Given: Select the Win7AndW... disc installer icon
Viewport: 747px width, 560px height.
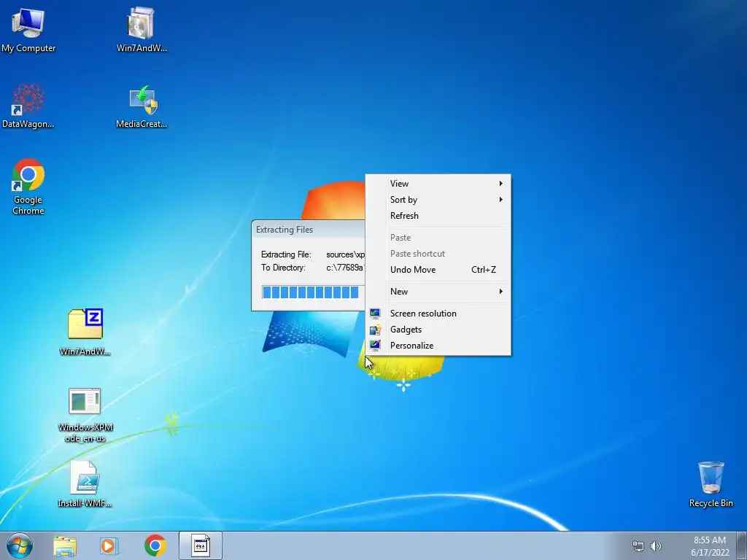Looking at the screenshot, I should pos(142,29).
